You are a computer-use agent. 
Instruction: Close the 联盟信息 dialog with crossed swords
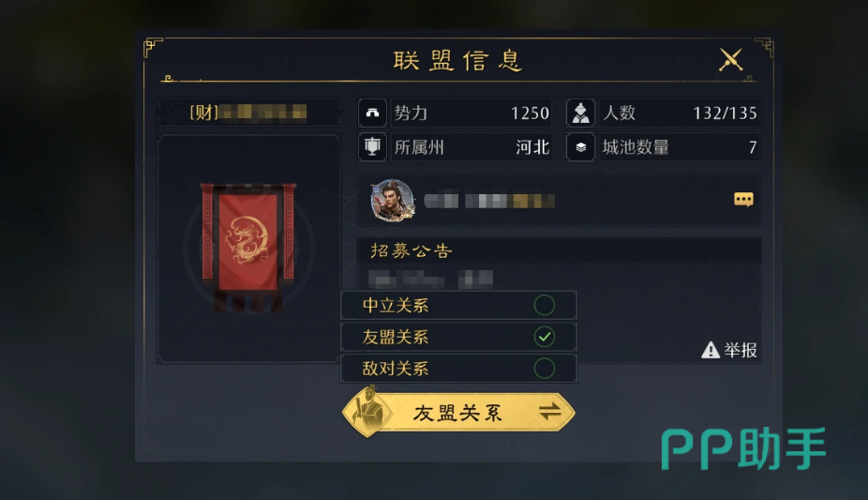tap(730, 59)
